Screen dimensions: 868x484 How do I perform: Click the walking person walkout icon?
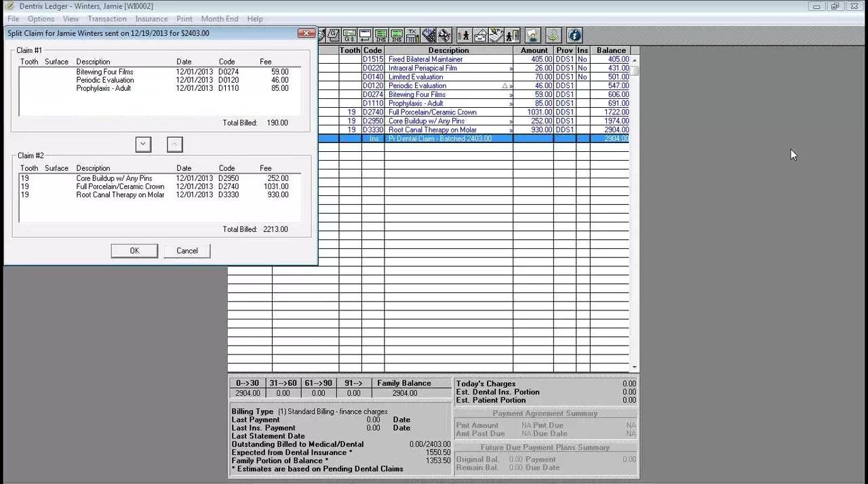[465, 35]
